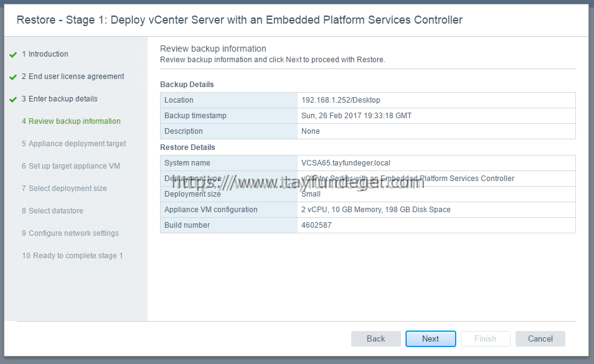Click the Restore Details section heading
Image resolution: width=594 pixels, height=364 pixels.
point(187,147)
